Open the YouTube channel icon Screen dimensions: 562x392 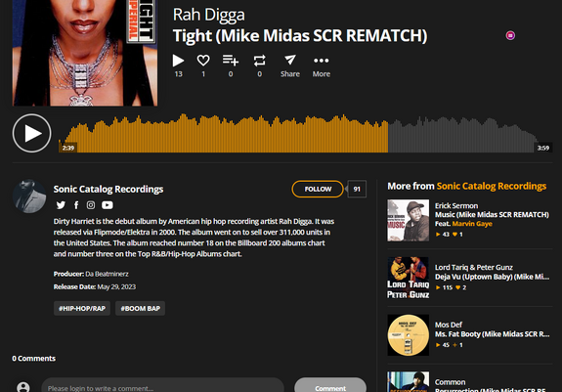[108, 205]
